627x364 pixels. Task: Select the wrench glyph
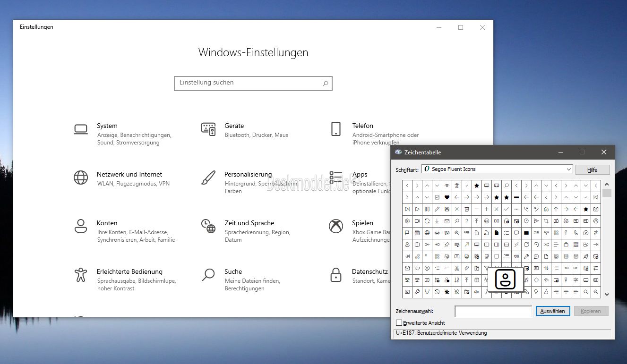coord(526,256)
